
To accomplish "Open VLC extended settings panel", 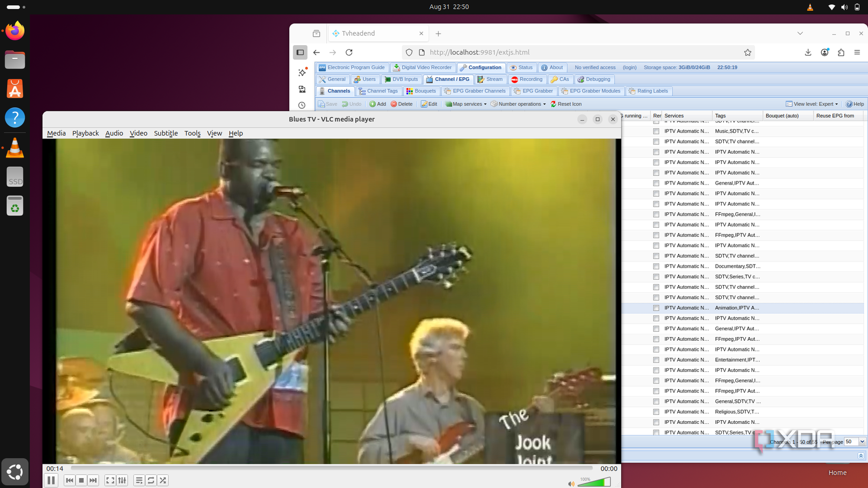I will click(x=122, y=480).
